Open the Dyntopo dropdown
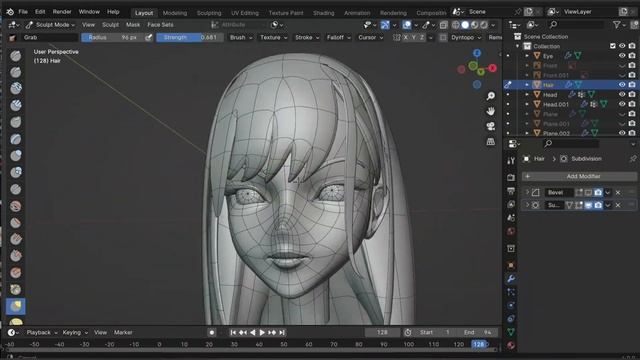 (x=466, y=38)
